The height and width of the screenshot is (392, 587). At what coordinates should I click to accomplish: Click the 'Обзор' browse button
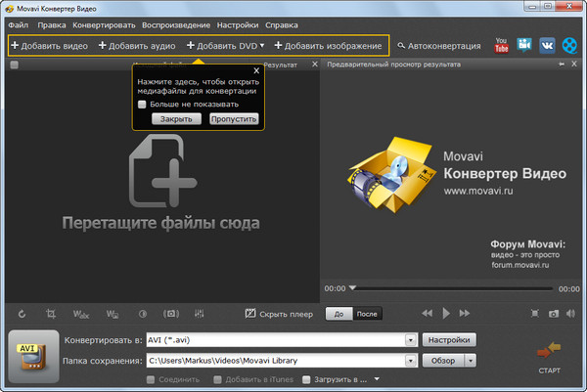(442, 361)
